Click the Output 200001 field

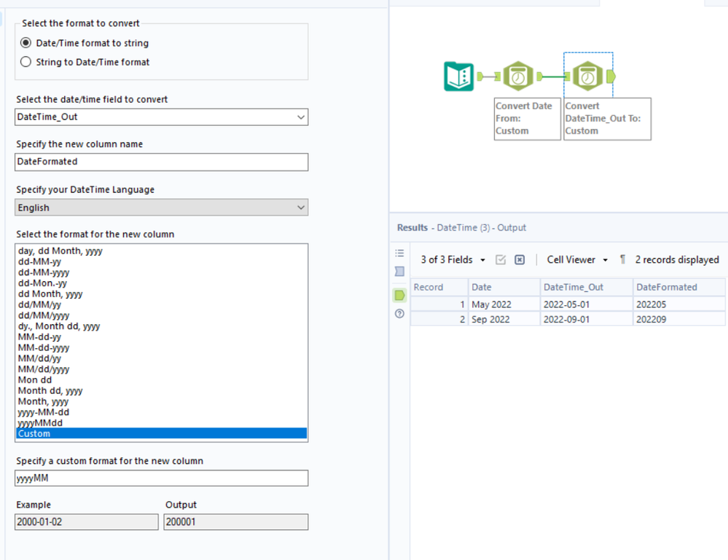click(x=236, y=522)
